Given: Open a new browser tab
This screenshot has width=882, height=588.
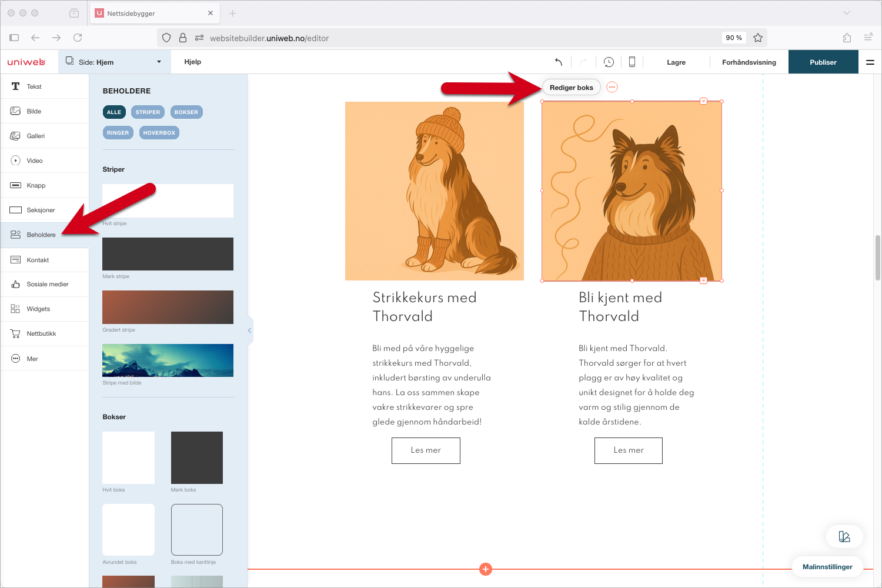Looking at the screenshot, I should point(233,13).
